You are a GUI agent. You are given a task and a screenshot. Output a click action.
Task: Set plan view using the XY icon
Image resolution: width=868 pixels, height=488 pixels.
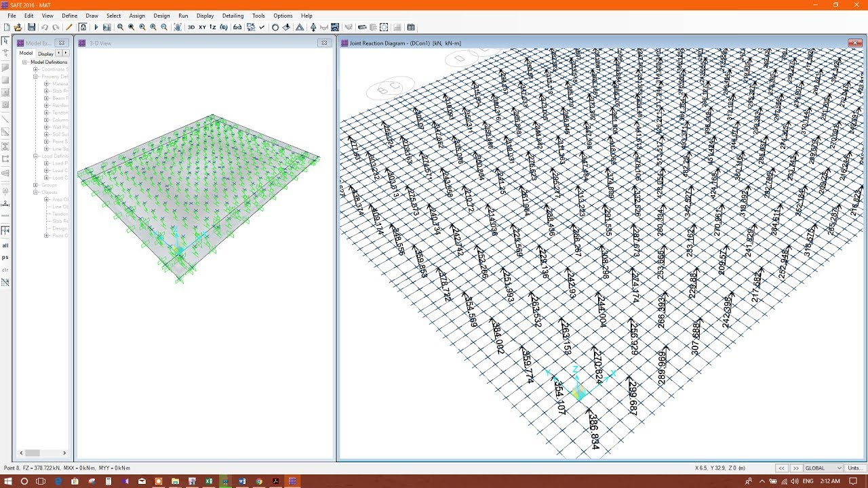point(202,27)
